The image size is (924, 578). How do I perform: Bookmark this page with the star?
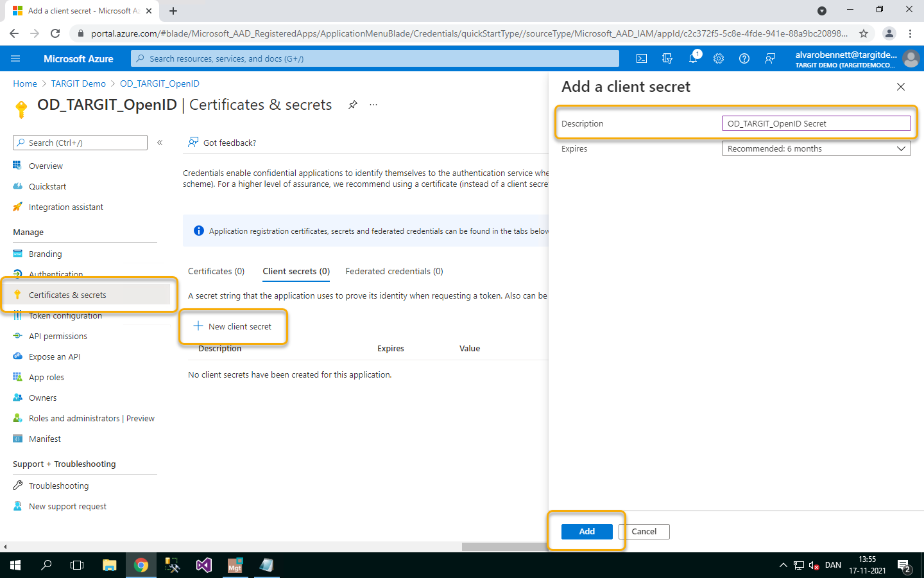coord(864,33)
